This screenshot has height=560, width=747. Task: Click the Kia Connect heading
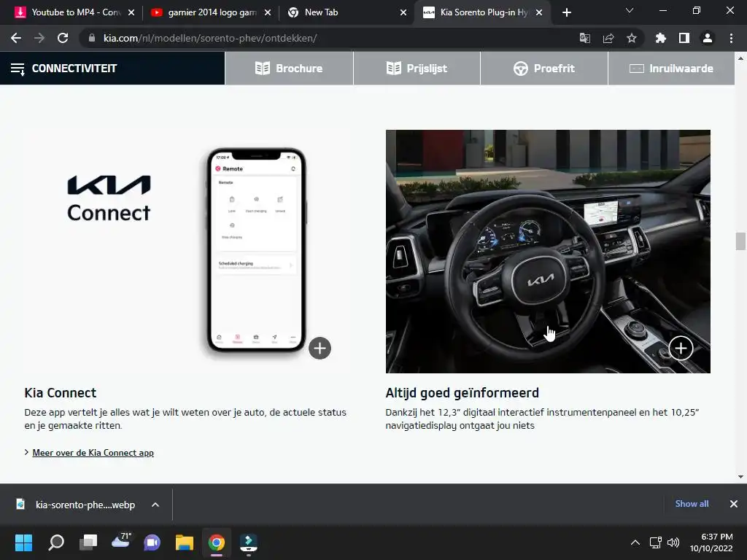[61, 393]
